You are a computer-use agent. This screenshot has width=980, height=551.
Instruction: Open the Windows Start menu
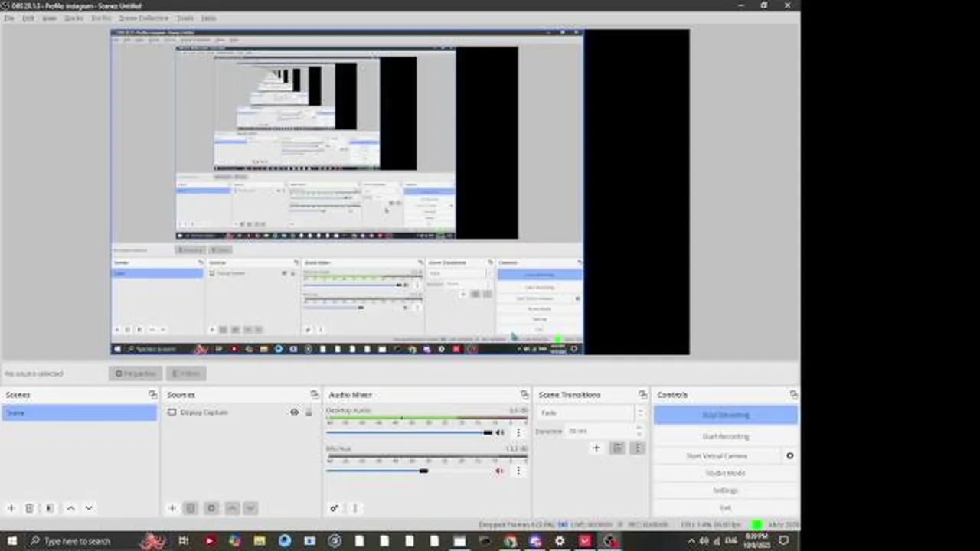[11, 541]
